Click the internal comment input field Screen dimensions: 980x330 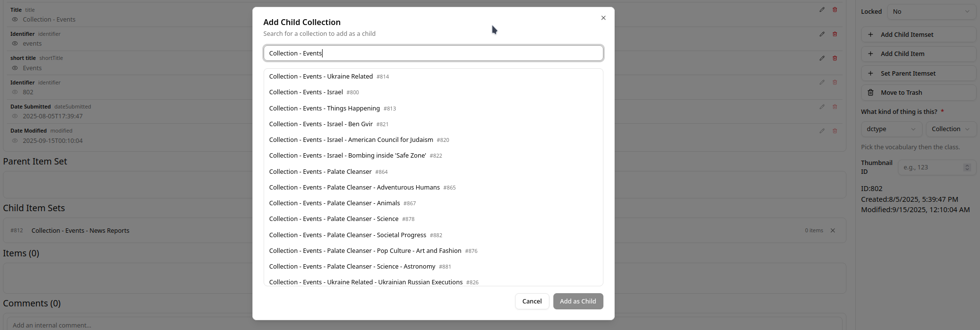[x=425, y=325]
